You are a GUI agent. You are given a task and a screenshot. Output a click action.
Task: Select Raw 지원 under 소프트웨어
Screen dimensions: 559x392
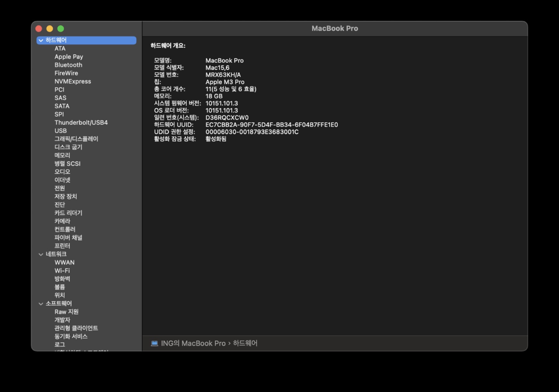66,312
